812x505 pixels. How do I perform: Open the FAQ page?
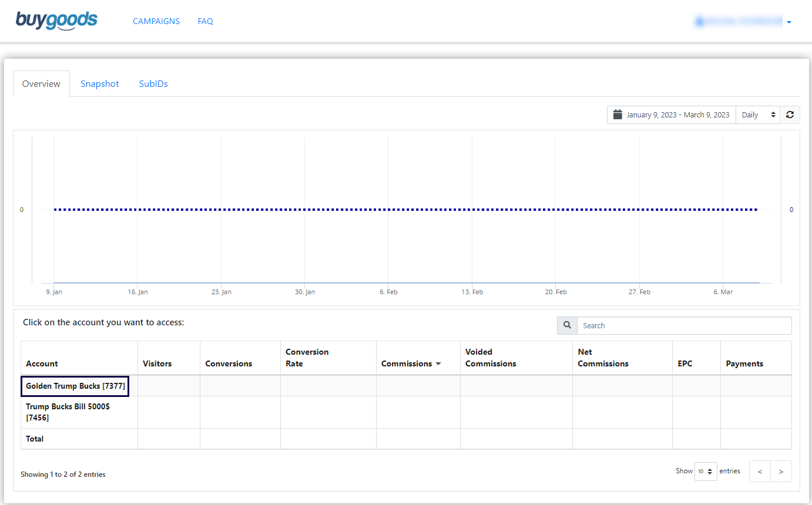click(205, 21)
